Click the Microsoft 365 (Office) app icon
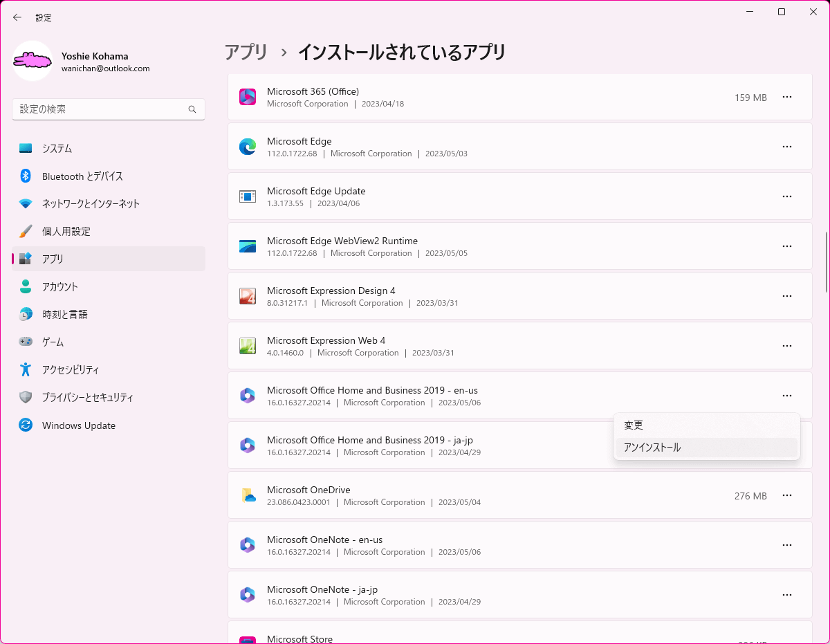Screen dimensions: 830x644 248,97
